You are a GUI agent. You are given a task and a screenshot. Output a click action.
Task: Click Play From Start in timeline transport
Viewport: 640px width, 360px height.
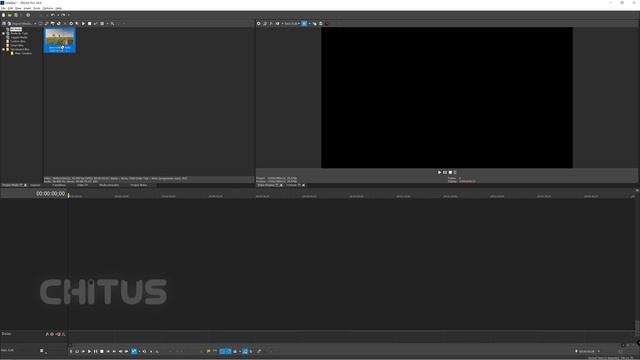[83, 351]
